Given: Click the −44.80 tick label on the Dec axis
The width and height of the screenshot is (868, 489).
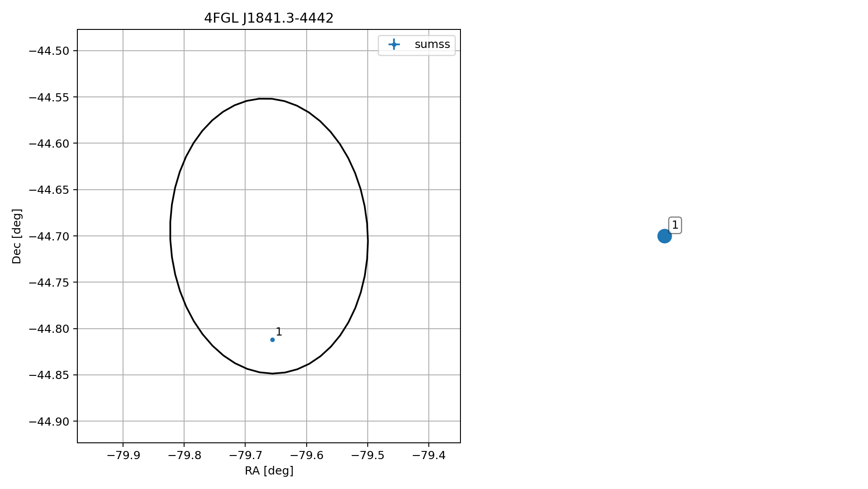Looking at the screenshot, I should [x=49, y=329].
